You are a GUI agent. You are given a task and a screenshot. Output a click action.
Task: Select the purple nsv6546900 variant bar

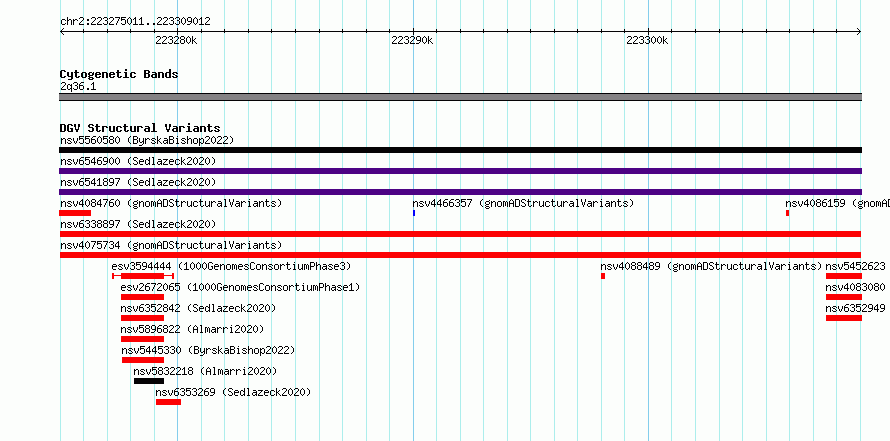pyautogui.click(x=460, y=171)
